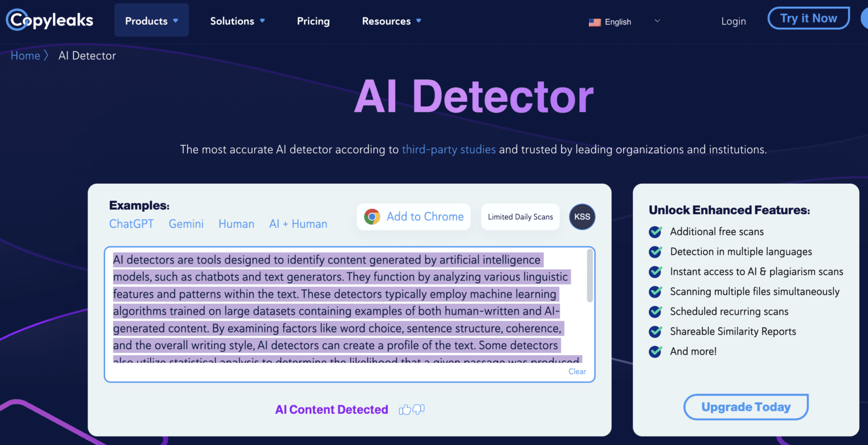This screenshot has width=868, height=445.
Task: Click checkmark beside Detection in multiple languages
Action: (656, 252)
